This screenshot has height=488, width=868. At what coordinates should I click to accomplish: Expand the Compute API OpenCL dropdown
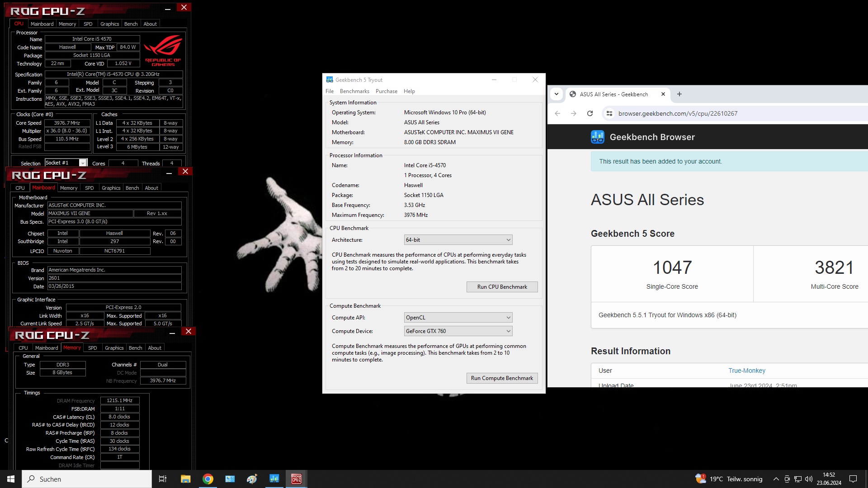click(x=458, y=318)
